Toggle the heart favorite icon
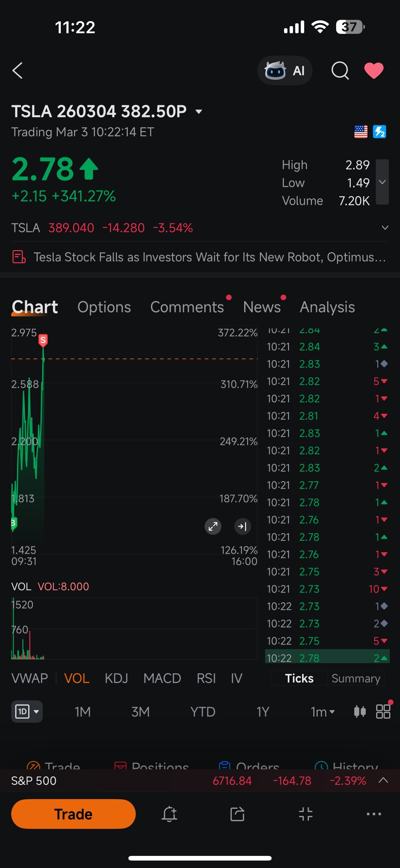Image resolution: width=400 pixels, height=868 pixels. (374, 70)
